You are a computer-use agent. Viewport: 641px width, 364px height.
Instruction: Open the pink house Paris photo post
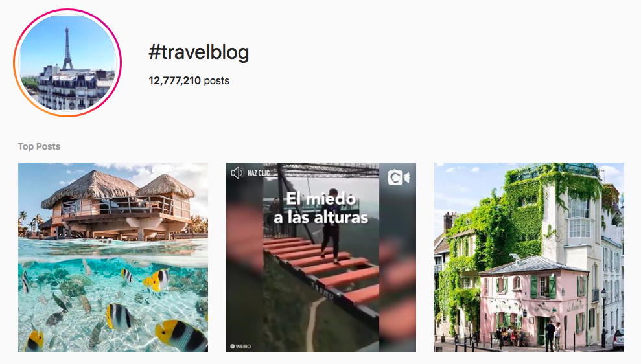coord(529,257)
